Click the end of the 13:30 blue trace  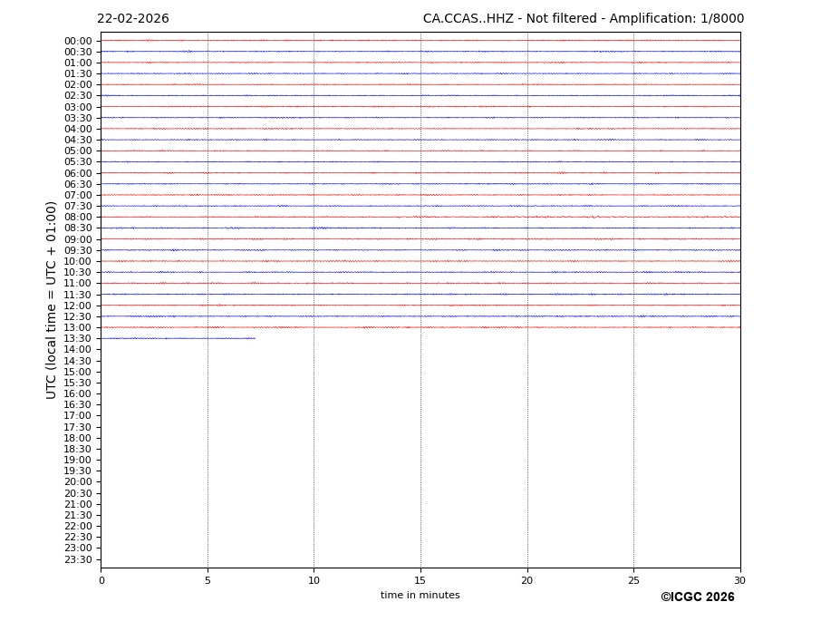point(255,338)
